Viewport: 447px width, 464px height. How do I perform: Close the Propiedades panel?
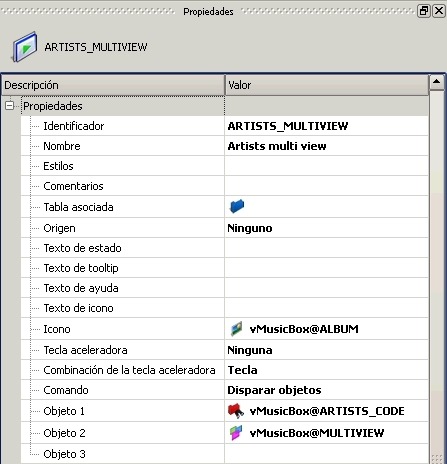tap(439, 11)
